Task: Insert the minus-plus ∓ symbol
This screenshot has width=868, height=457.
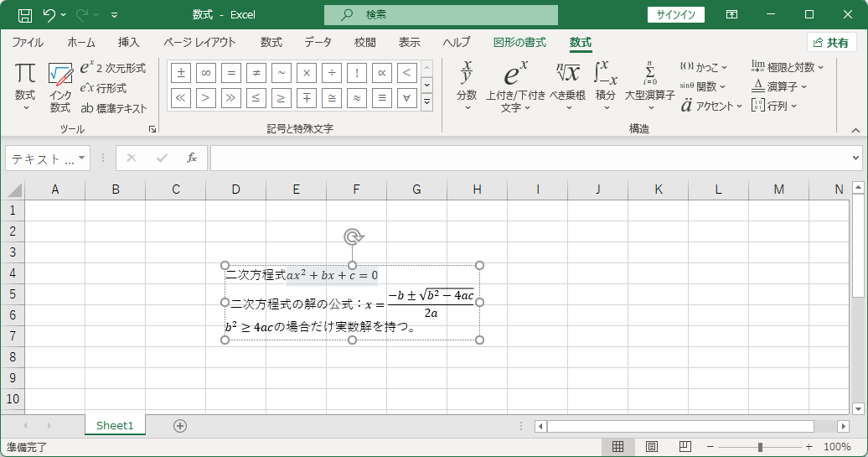Action: pos(306,98)
